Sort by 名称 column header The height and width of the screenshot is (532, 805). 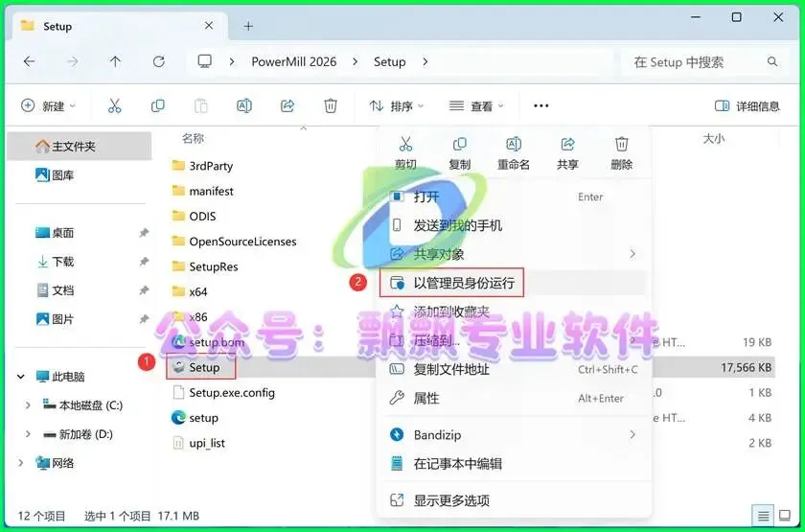coord(193,138)
